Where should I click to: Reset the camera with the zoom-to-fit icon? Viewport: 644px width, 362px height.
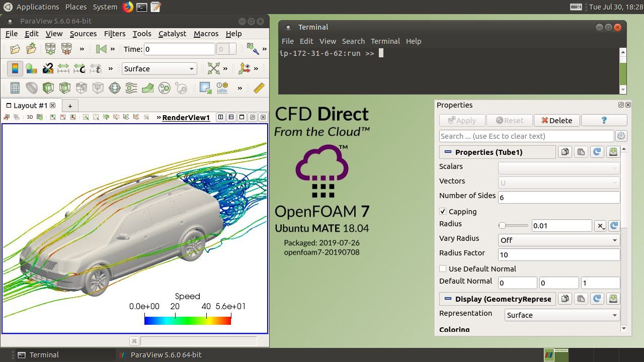coord(213,68)
